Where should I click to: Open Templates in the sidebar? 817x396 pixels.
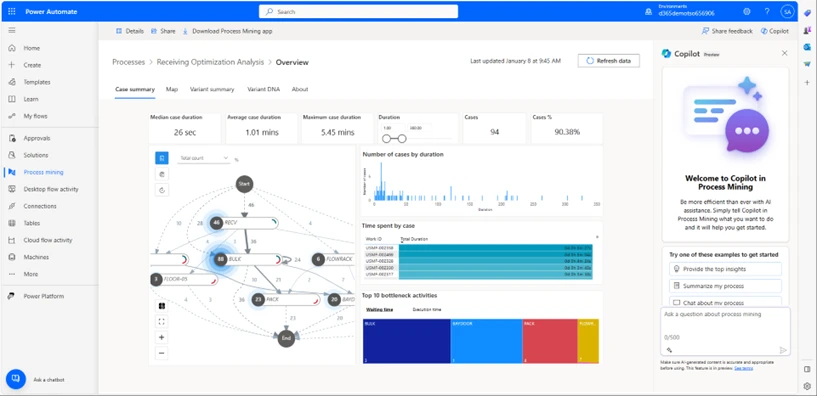click(x=36, y=82)
